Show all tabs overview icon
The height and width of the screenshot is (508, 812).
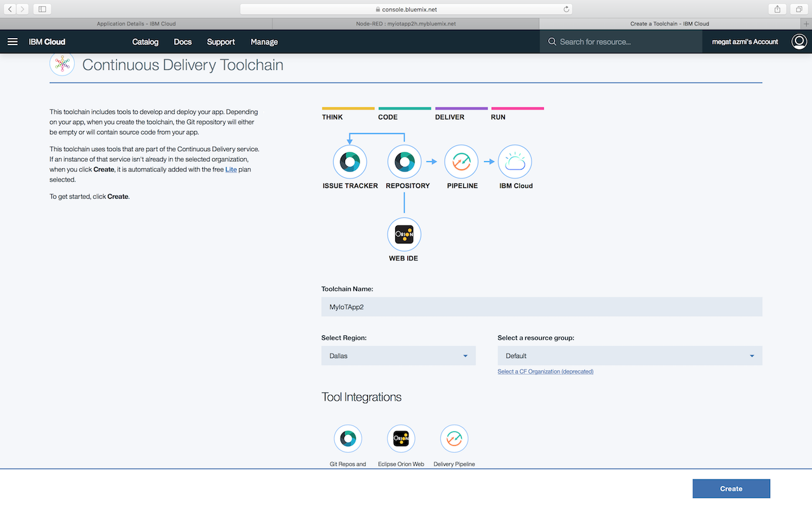coord(798,9)
